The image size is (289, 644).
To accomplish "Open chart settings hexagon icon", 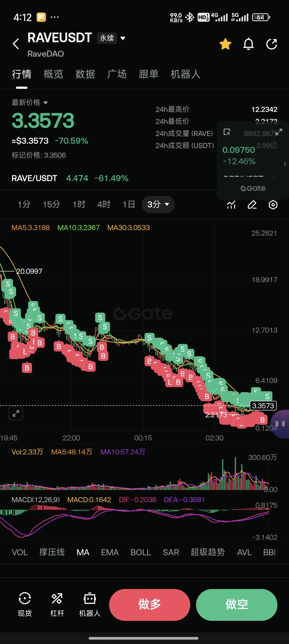I will click(273, 205).
